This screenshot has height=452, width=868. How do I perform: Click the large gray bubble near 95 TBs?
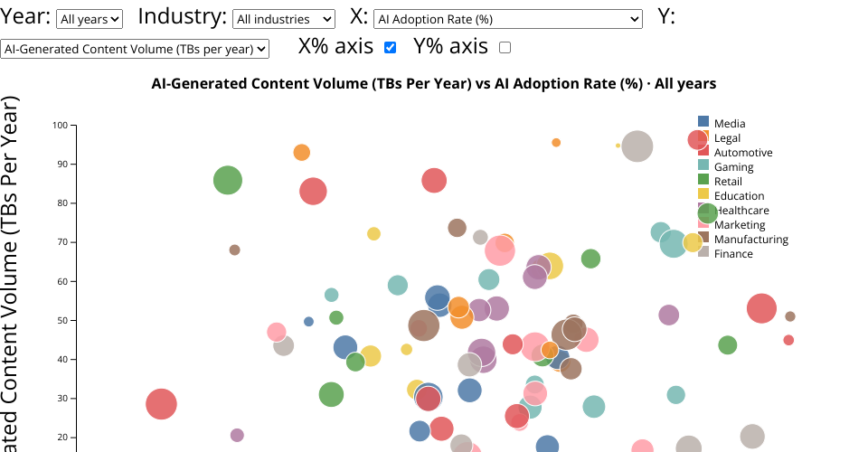pos(637,146)
